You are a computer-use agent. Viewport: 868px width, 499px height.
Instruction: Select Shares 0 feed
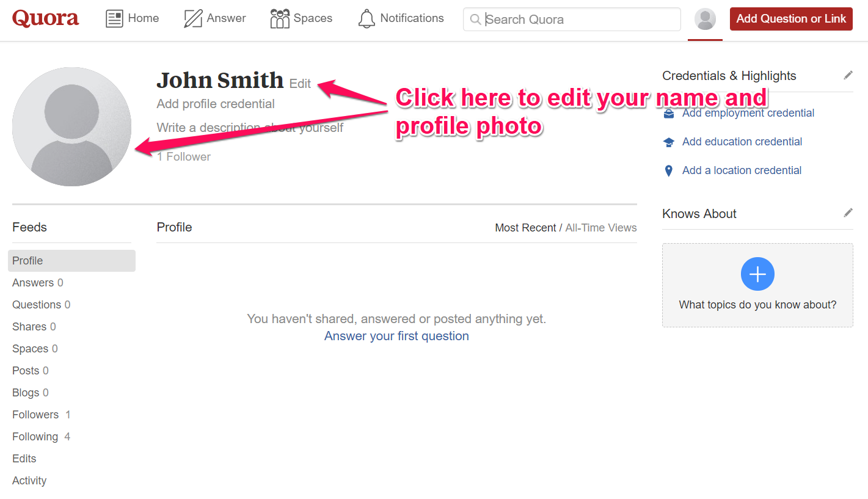click(x=34, y=327)
